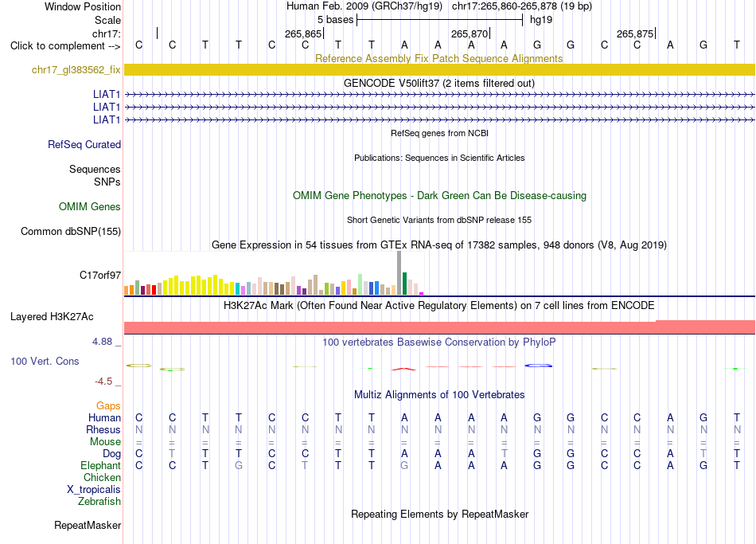
Task: Click the SNPs track label
Action: click(x=107, y=182)
